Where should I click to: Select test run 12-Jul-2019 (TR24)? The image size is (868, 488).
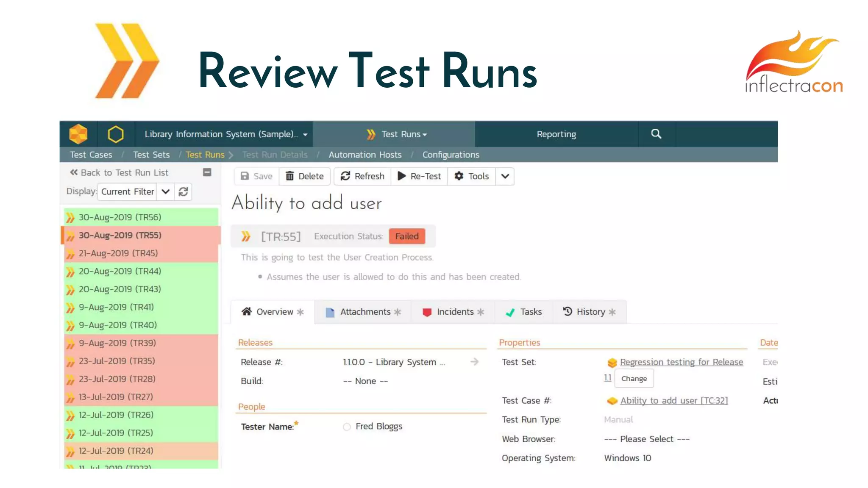(141, 451)
